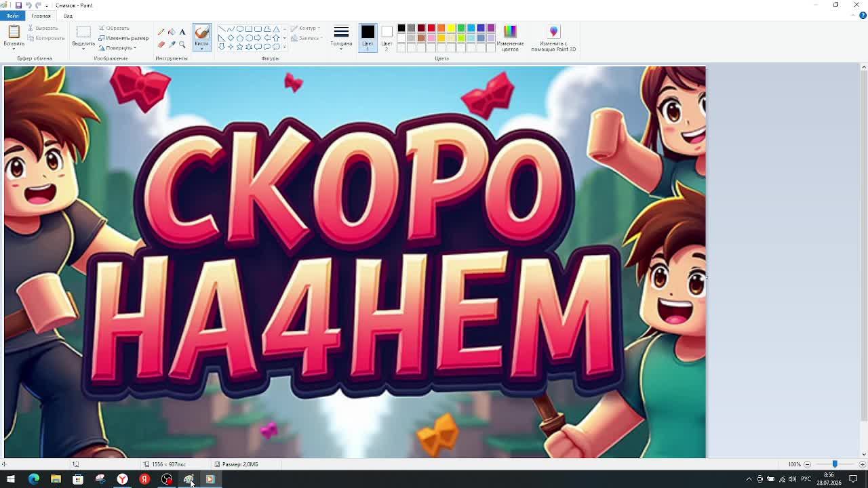This screenshot has width=868, height=488.
Task: Click the Обрезать crop button
Action: coord(114,28)
